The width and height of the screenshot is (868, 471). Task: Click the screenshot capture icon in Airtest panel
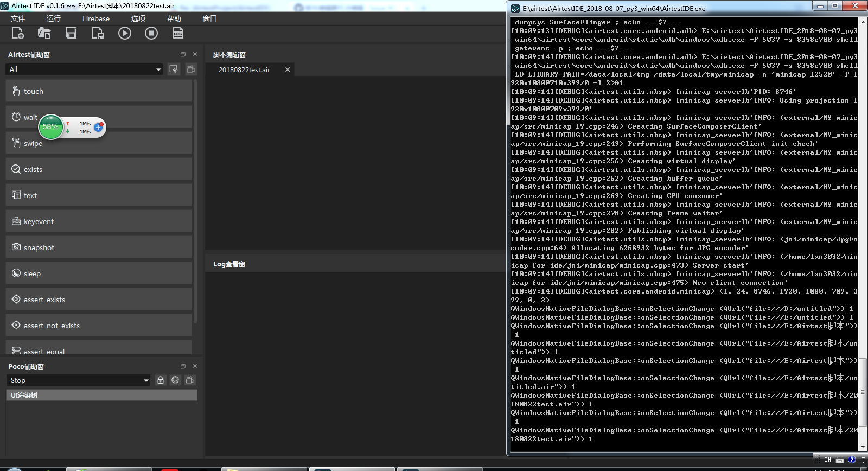(174, 69)
